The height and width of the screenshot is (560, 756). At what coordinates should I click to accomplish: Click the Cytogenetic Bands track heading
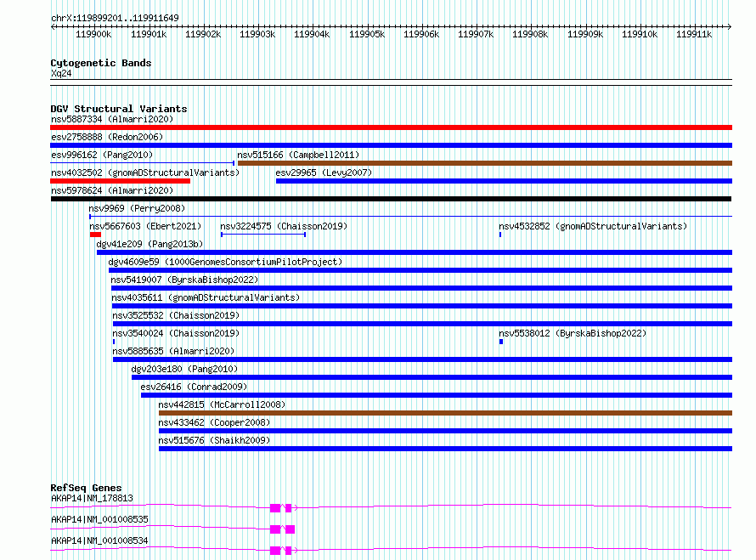pos(101,63)
